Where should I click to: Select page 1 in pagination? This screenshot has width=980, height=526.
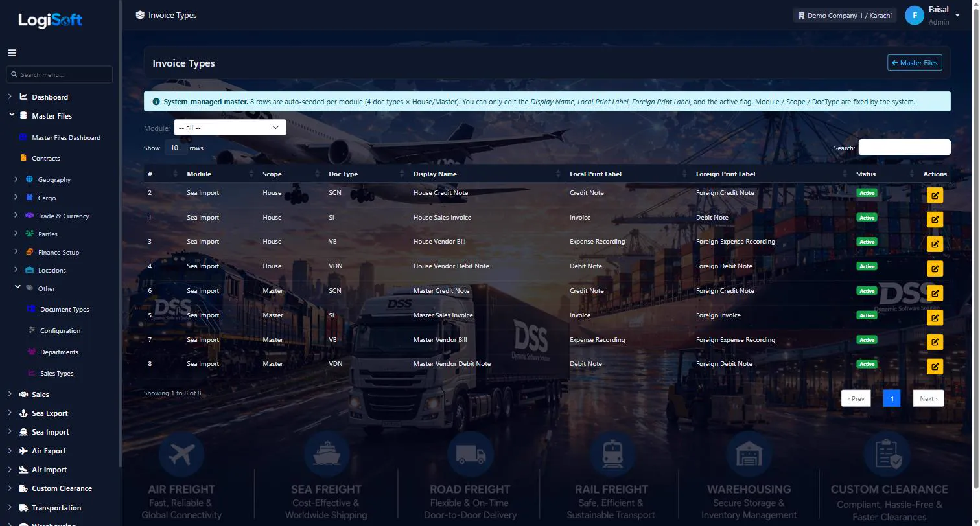[x=892, y=398]
